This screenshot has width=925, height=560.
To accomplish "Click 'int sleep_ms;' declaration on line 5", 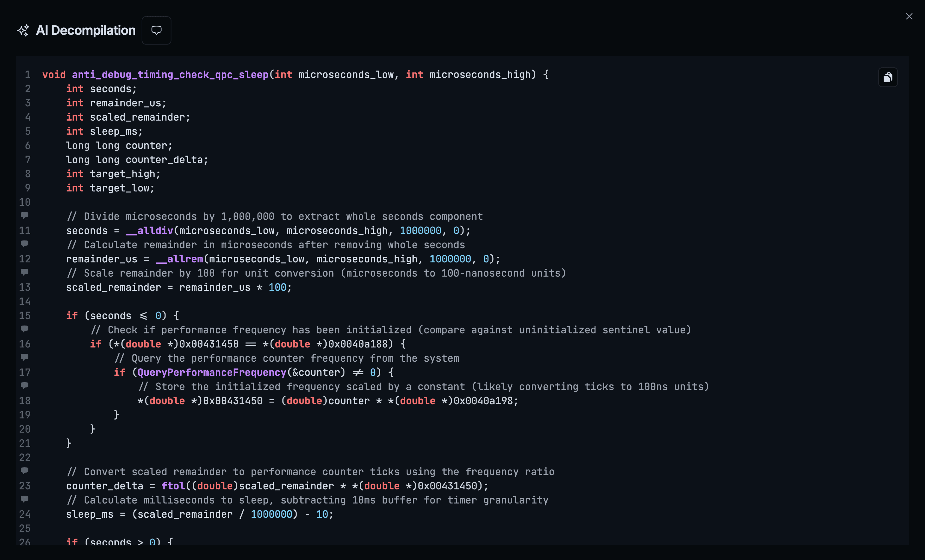I will point(104,132).
